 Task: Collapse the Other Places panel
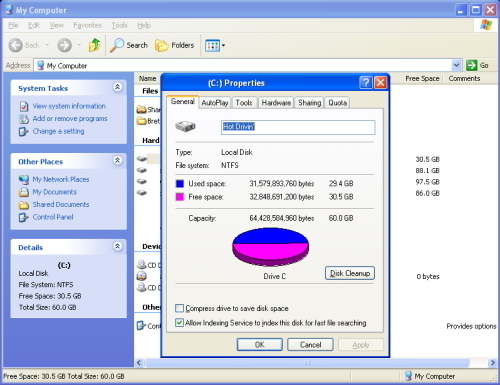pos(117,161)
